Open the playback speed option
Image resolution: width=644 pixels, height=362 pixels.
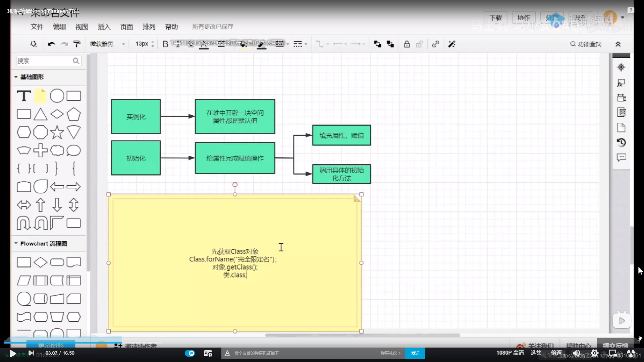click(556, 353)
